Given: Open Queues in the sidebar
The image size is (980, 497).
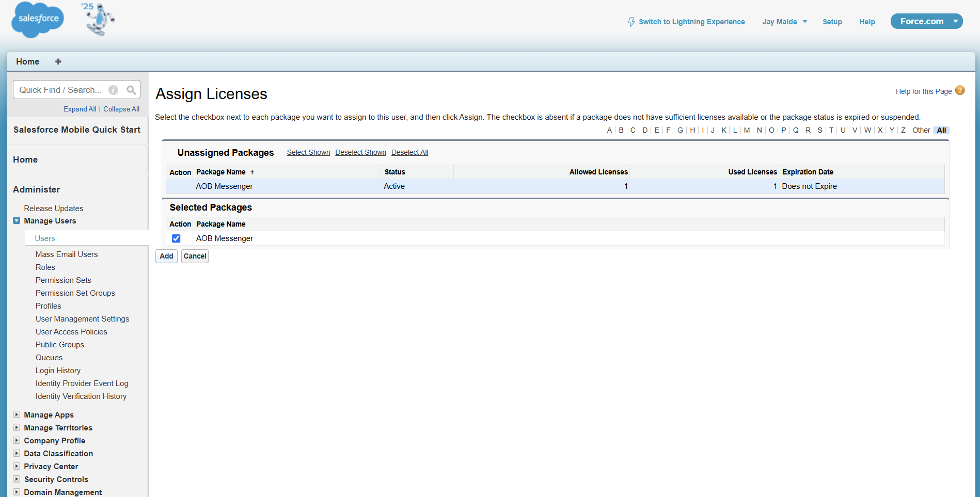Looking at the screenshot, I should pyautogui.click(x=49, y=357).
